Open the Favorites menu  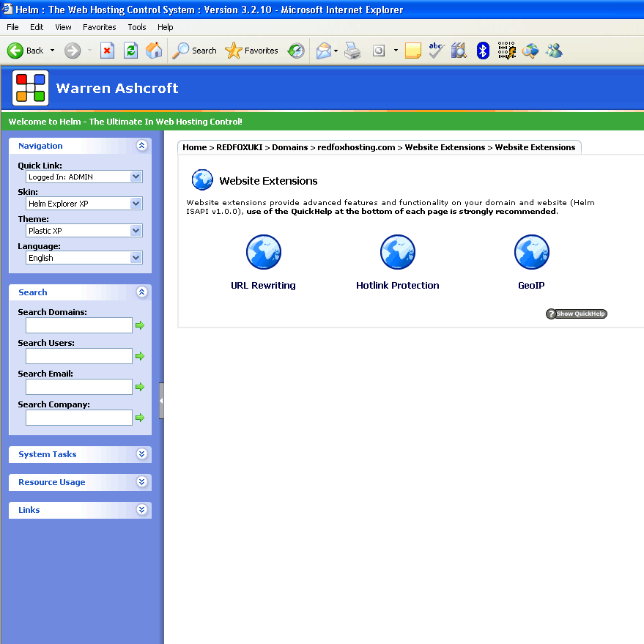click(x=100, y=27)
